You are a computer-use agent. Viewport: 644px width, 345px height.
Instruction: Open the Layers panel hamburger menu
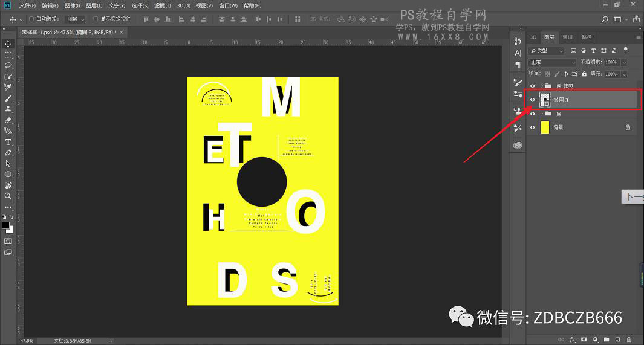(638, 37)
